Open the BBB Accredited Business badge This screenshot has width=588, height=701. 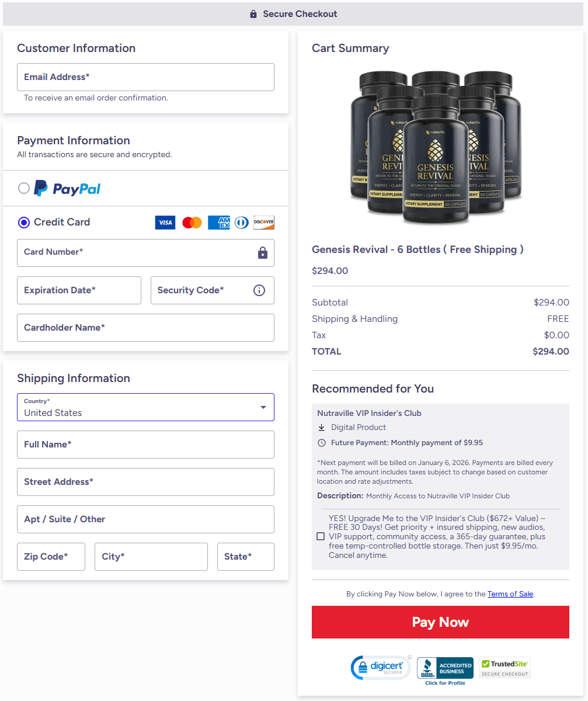pyautogui.click(x=445, y=671)
